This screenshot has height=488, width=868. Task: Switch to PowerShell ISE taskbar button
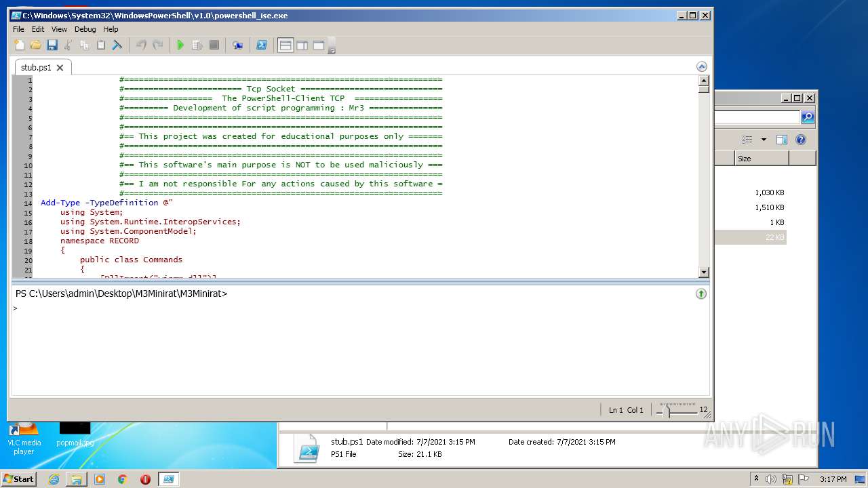click(x=168, y=479)
